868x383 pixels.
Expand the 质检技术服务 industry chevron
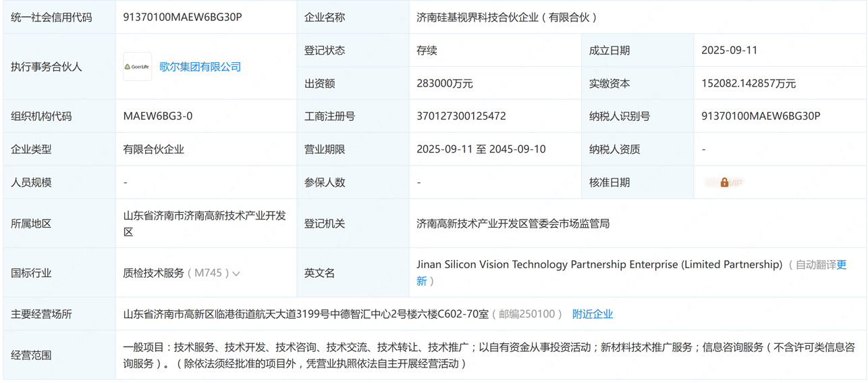pyautogui.click(x=236, y=274)
